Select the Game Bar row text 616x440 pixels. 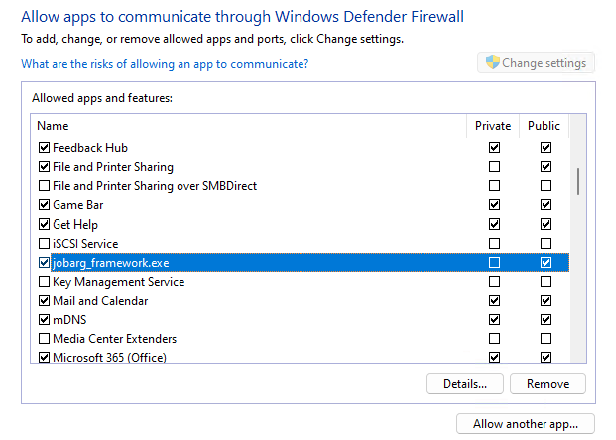(x=78, y=205)
